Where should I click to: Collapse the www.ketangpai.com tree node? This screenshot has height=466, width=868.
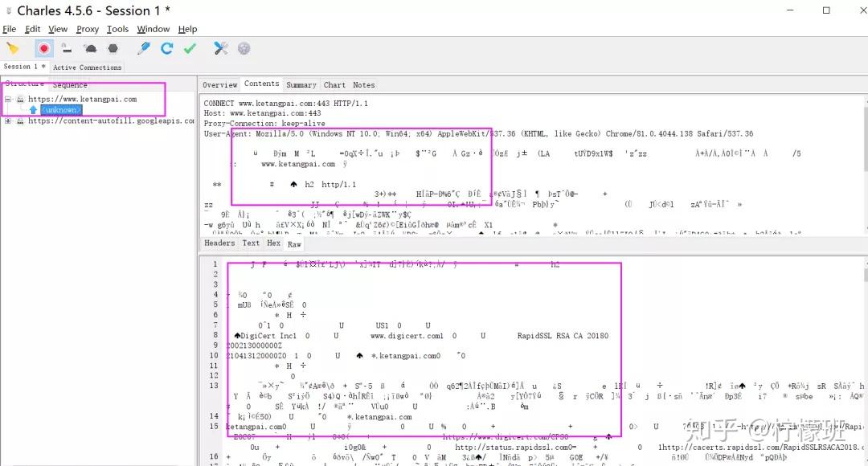coord(8,99)
